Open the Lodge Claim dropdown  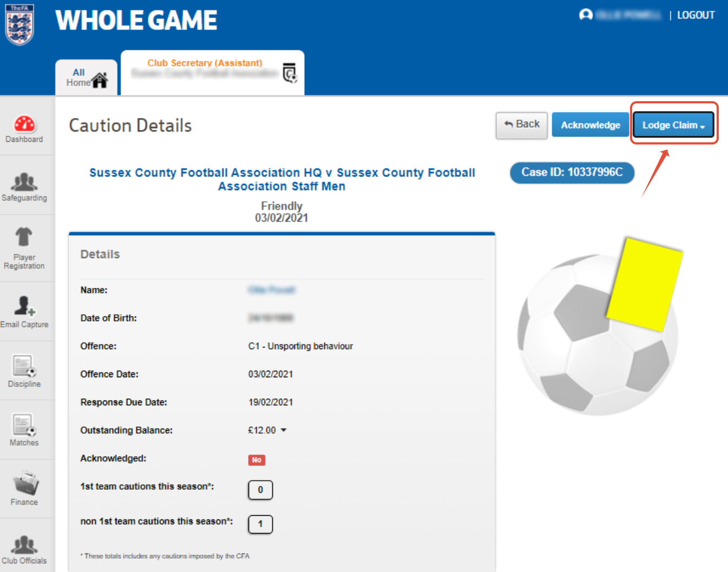(673, 125)
